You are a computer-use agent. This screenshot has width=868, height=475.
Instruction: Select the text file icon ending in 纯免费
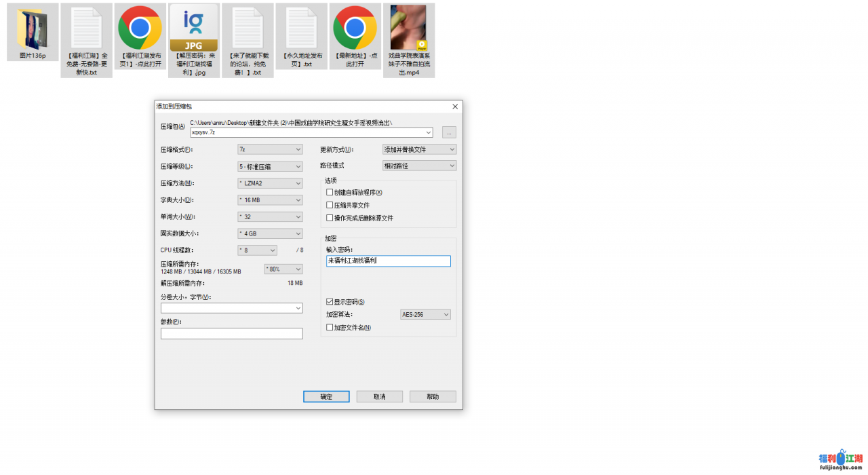point(248,28)
